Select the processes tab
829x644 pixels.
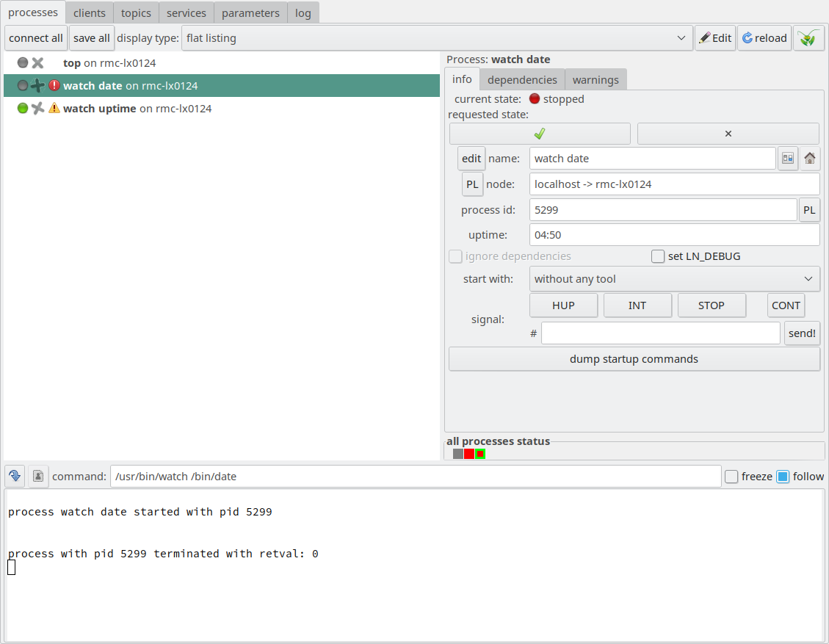click(33, 12)
